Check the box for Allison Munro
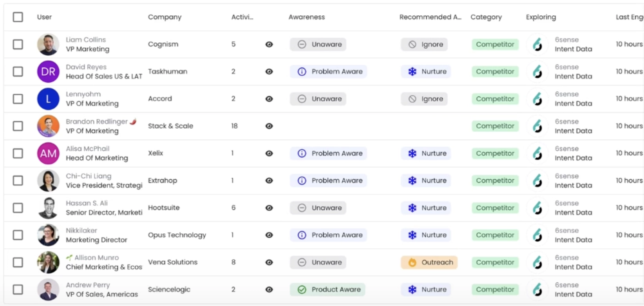 [18, 262]
